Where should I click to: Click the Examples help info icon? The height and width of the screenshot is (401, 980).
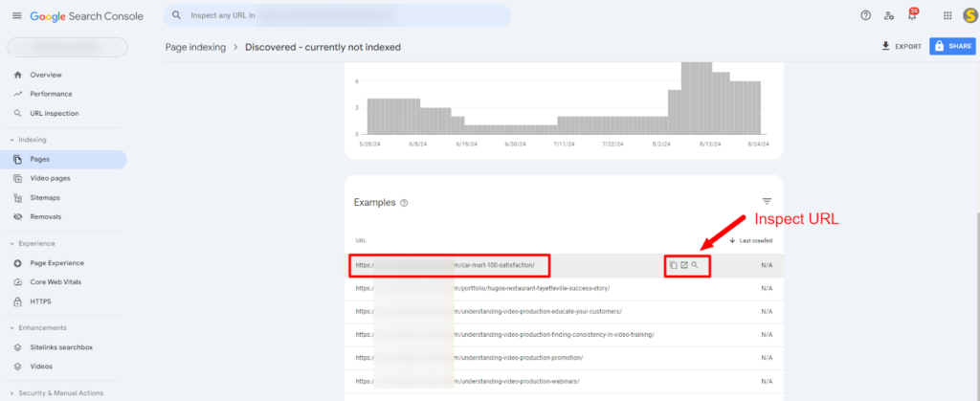404,203
